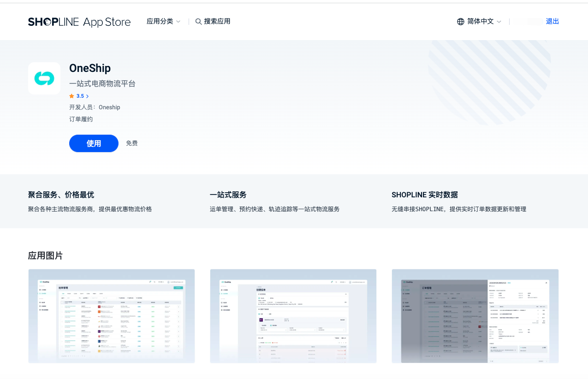The width and height of the screenshot is (588, 379).
Task: Open the 应用分类 dropdown menu
Action: (163, 21)
